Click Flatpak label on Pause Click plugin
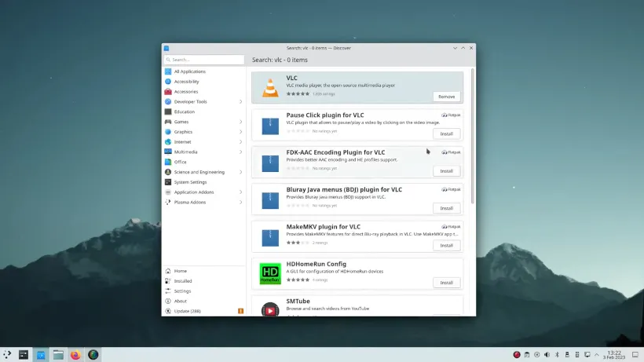The height and width of the screenshot is (362, 644). (451, 115)
